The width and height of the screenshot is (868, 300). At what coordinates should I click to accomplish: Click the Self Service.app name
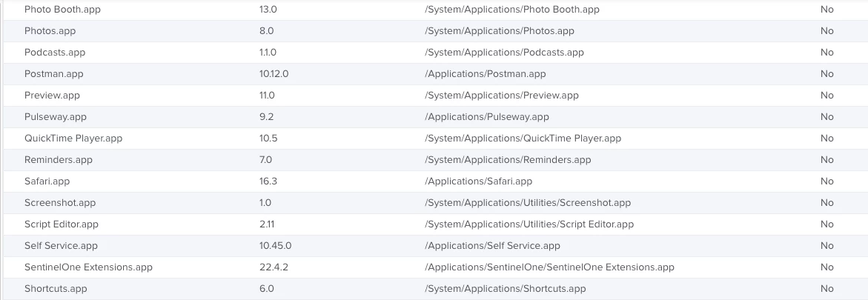click(x=61, y=246)
